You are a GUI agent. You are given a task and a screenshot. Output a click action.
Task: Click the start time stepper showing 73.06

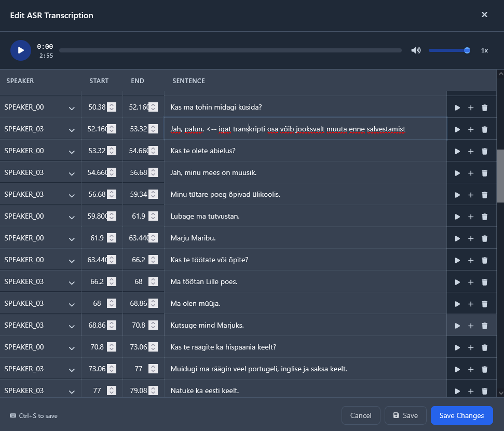pos(112,369)
